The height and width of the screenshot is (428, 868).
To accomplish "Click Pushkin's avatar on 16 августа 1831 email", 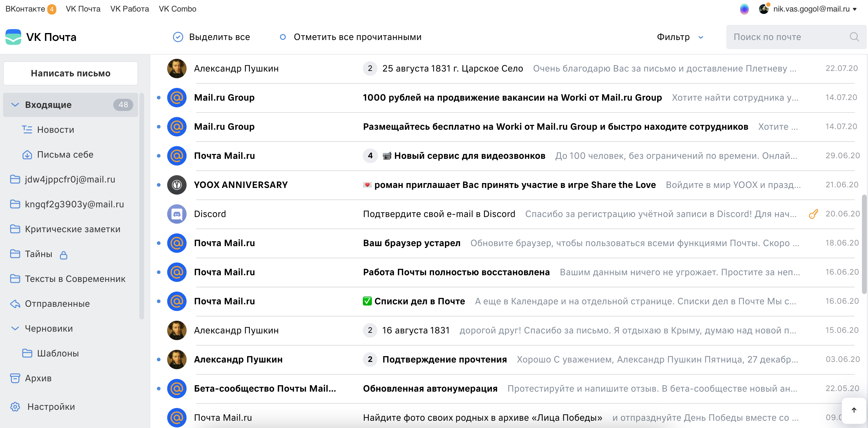I will point(177,330).
